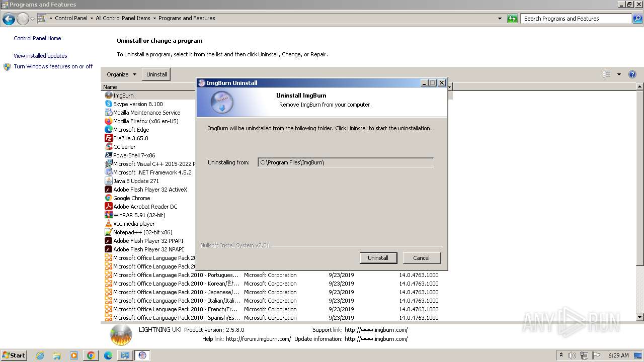Click the volume icon in system tray
This screenshot has height=362, width=644.
(x=572, y=355)
